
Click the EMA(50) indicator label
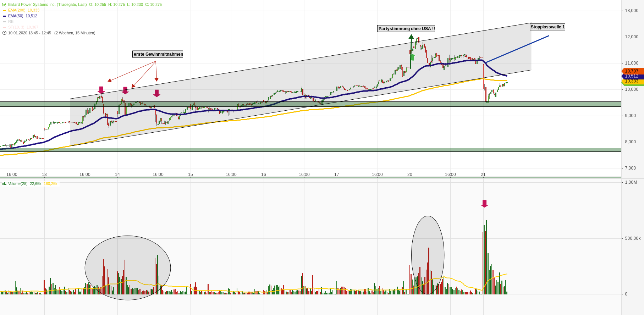click(17, 16)
